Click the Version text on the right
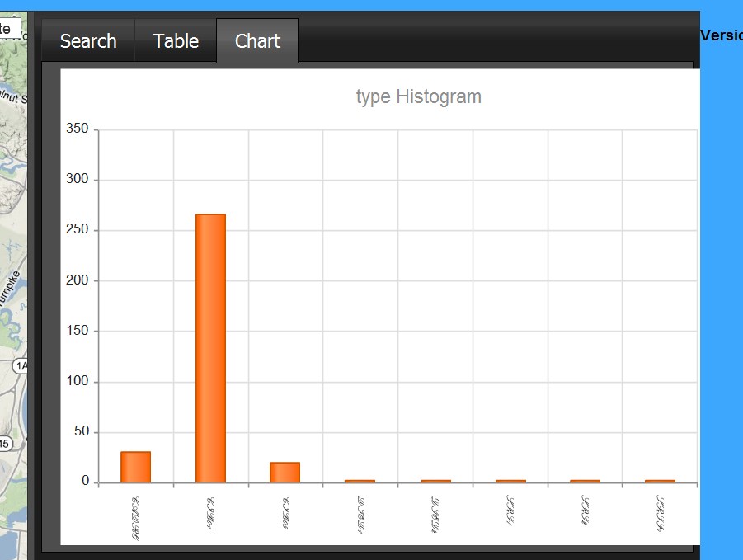 point(721,35)
